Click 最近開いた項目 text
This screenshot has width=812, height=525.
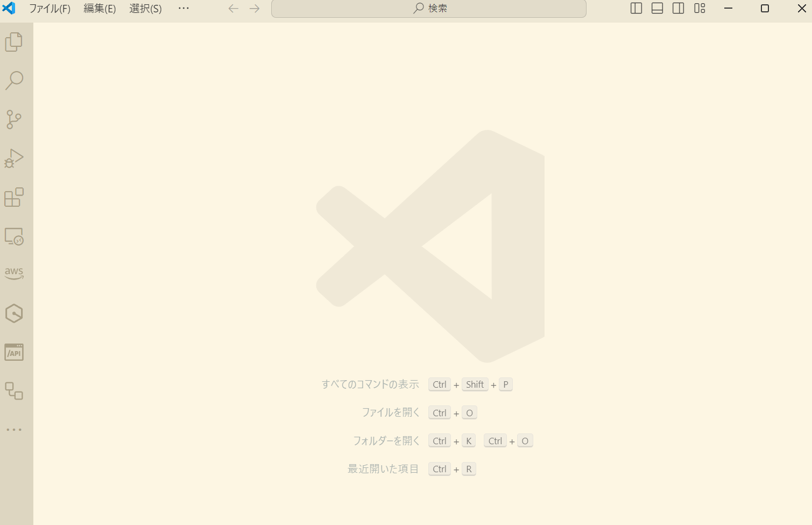pos(383,469)
